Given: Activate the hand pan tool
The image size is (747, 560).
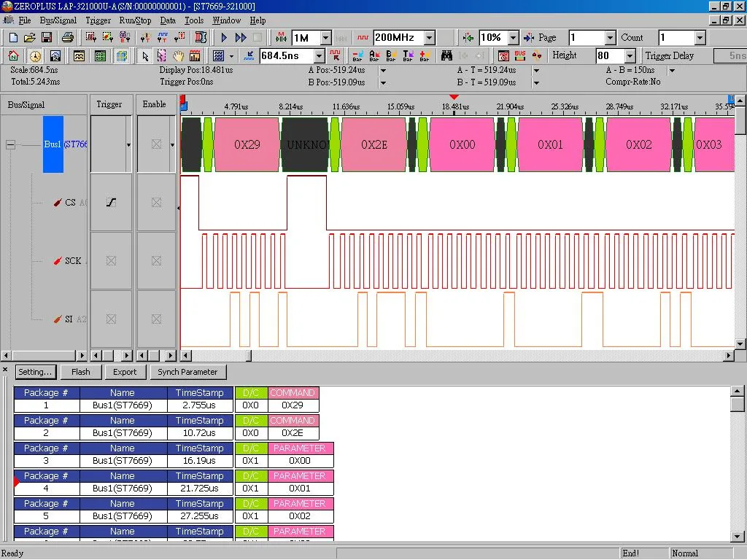Looking at the screenshot, I should point(178,55).
